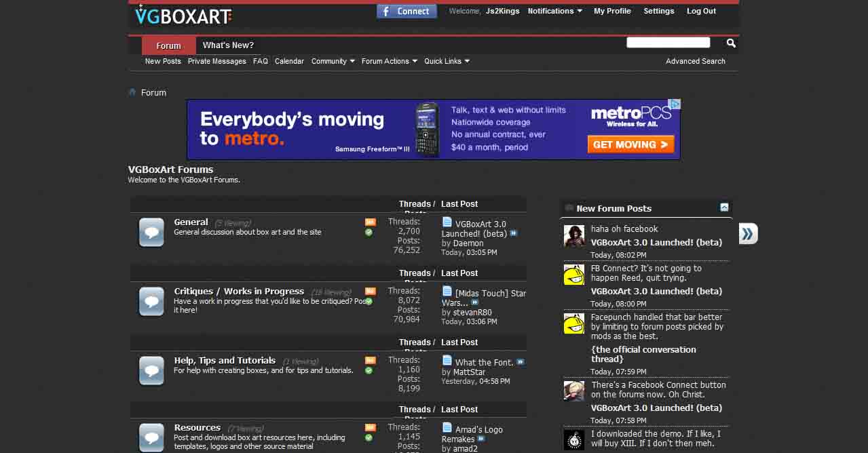This screenshot has height=453, width=868.
Task: Click the Help, Tips forum RSS icon
Action: [x=370, y=360]
